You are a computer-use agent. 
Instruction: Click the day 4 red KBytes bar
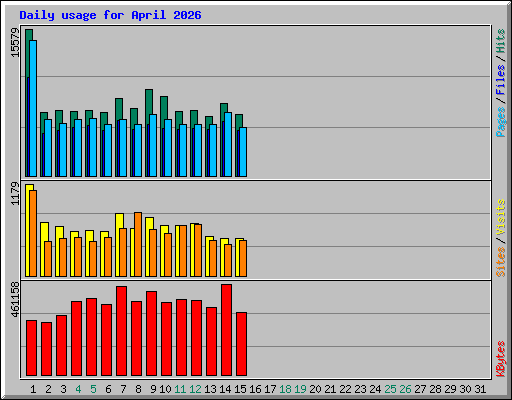coord(76,338)
